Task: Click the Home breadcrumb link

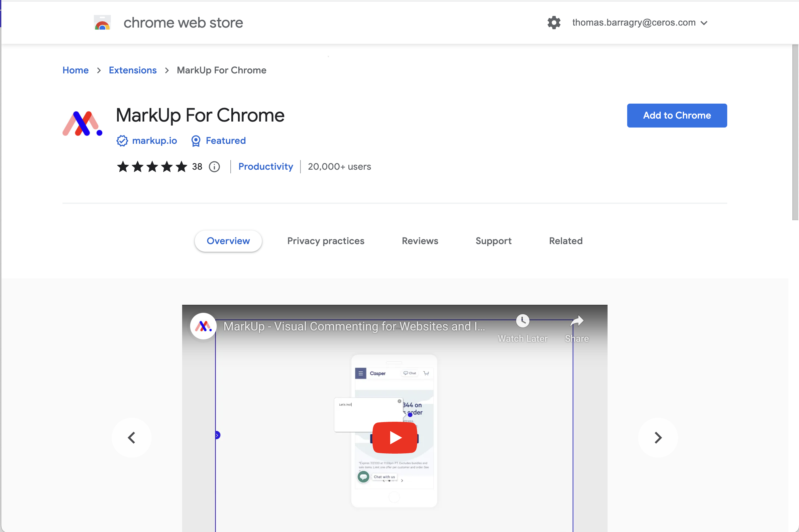Action: pos(75,70)
